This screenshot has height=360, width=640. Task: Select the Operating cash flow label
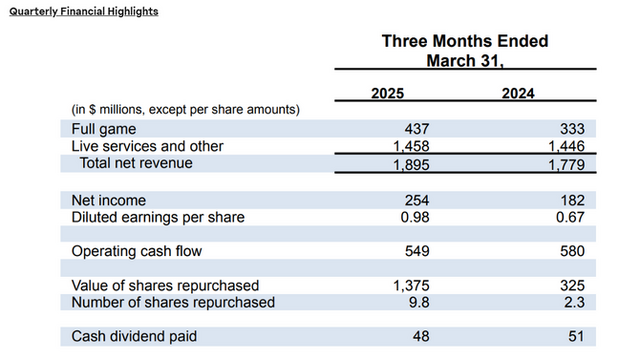pyautogui.click(x=137, y=251)
